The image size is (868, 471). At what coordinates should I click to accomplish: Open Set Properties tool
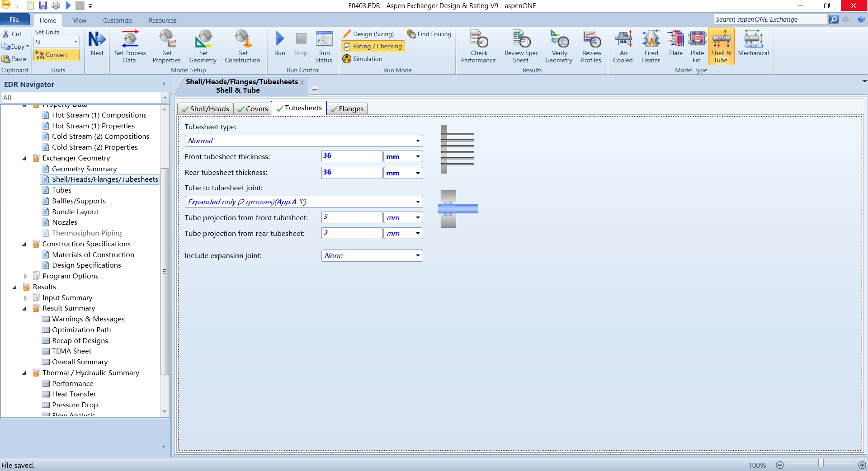pos(167,47)
